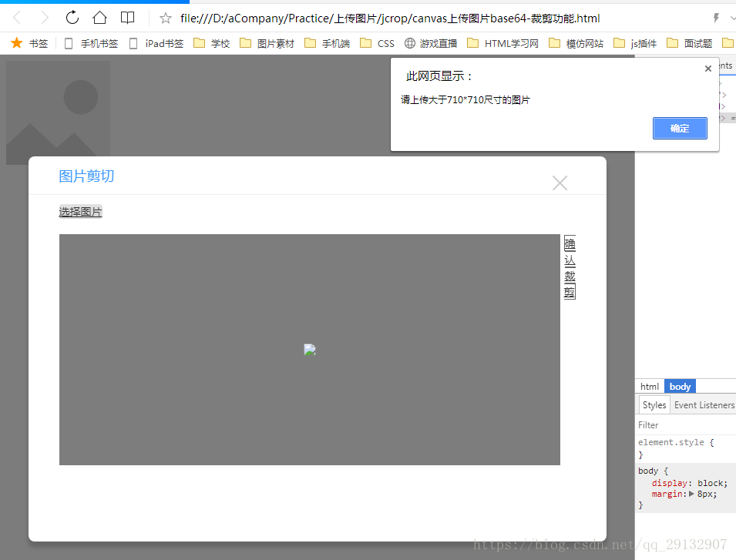
Task: Click the back navigation arrow
Action: click(x=16, y=17)
